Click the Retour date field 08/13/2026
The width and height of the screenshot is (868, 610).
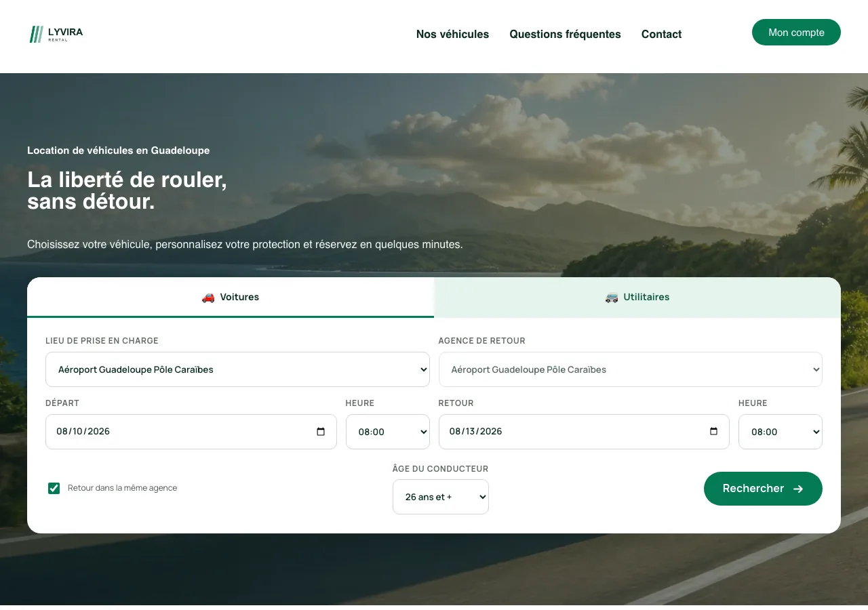pyautogui.click(x=584, y=432)
